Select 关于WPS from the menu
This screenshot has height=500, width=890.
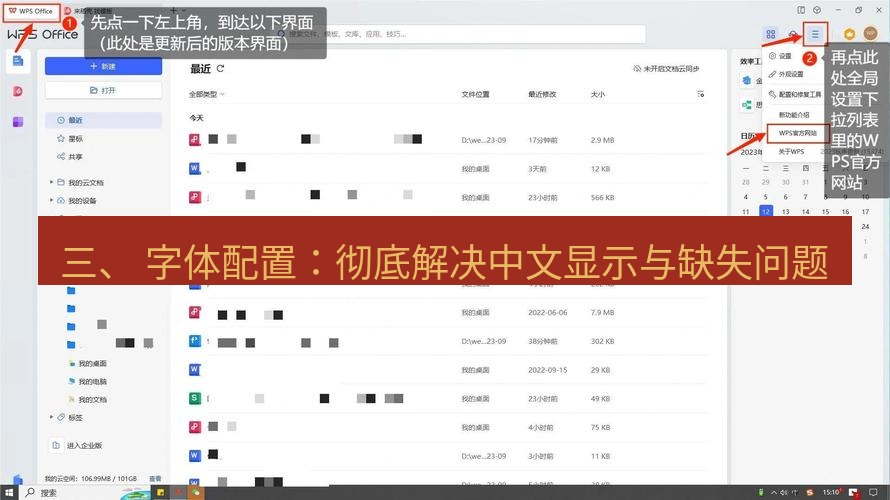click(x=791, y=152)
